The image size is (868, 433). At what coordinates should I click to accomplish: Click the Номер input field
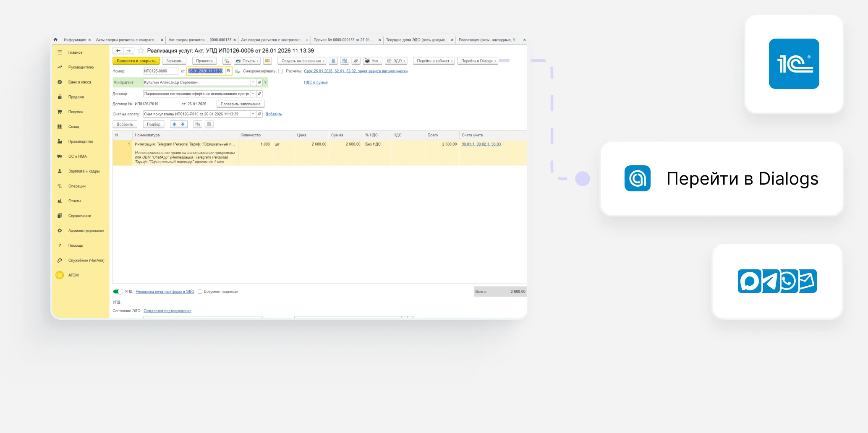(x=160, y=71)
